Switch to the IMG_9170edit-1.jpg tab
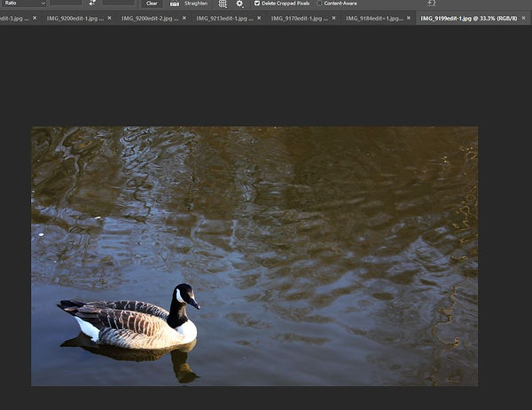This screenshot has height=410, width=532. point(300,19)
